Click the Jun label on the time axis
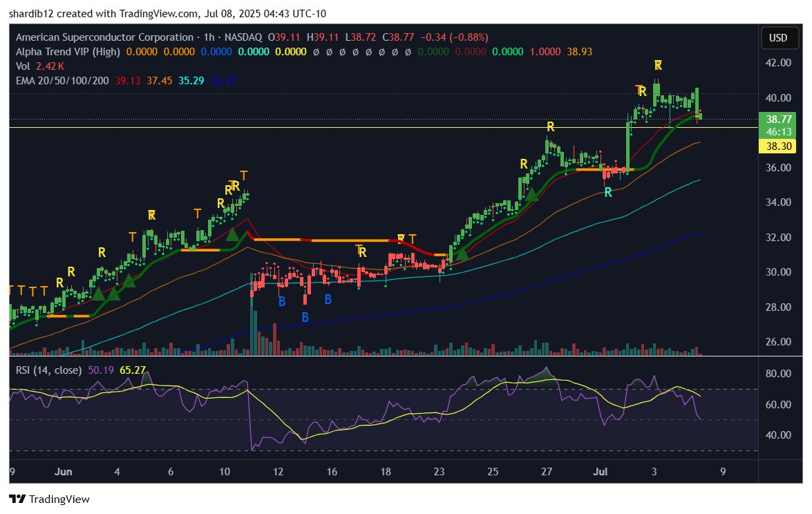 (x=63, y=472)
